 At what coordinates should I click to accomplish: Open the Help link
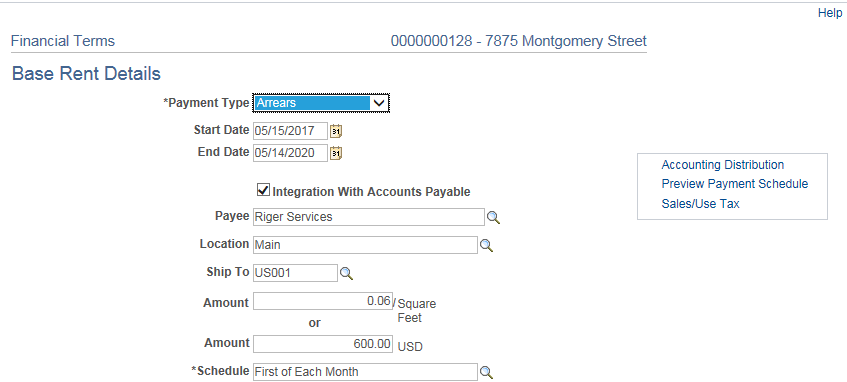pyautogui.click(x=830, y=13)
